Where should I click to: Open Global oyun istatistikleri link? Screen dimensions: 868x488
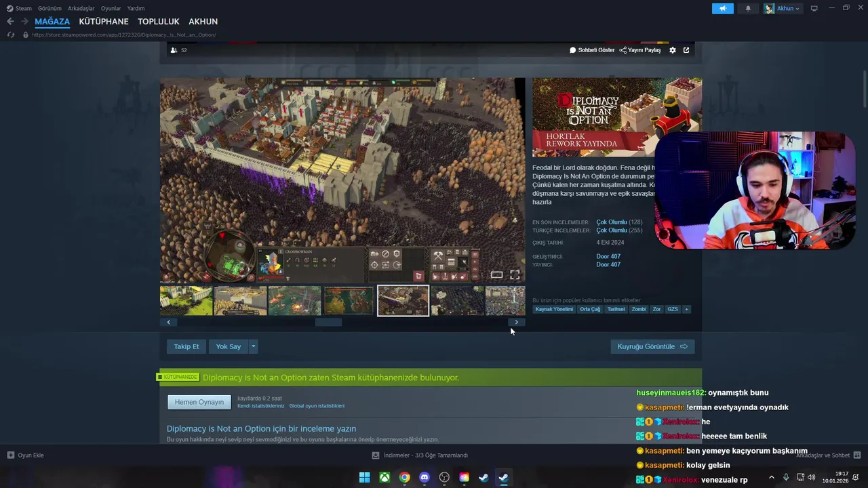317,406
